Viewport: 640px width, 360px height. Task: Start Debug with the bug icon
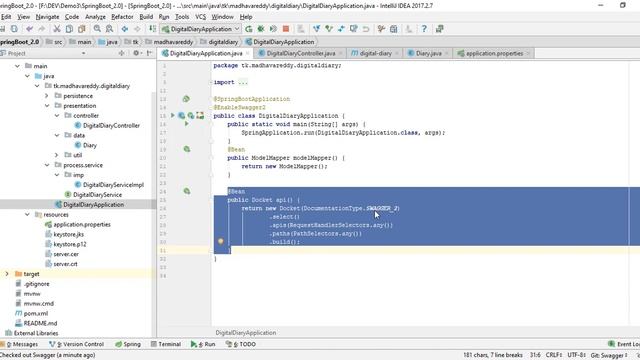pyautogui.click(x=261, y=29)
